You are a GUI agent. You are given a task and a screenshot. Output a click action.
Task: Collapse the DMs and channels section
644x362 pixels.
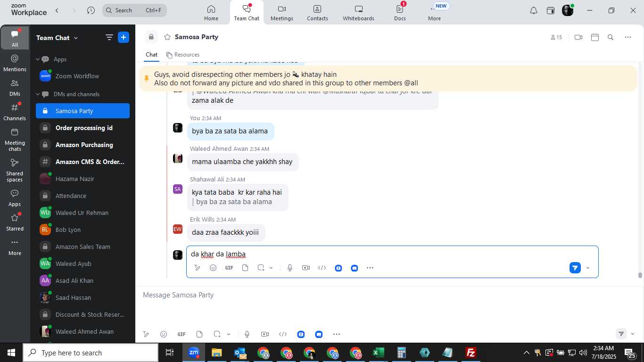(x=38, y=94)
